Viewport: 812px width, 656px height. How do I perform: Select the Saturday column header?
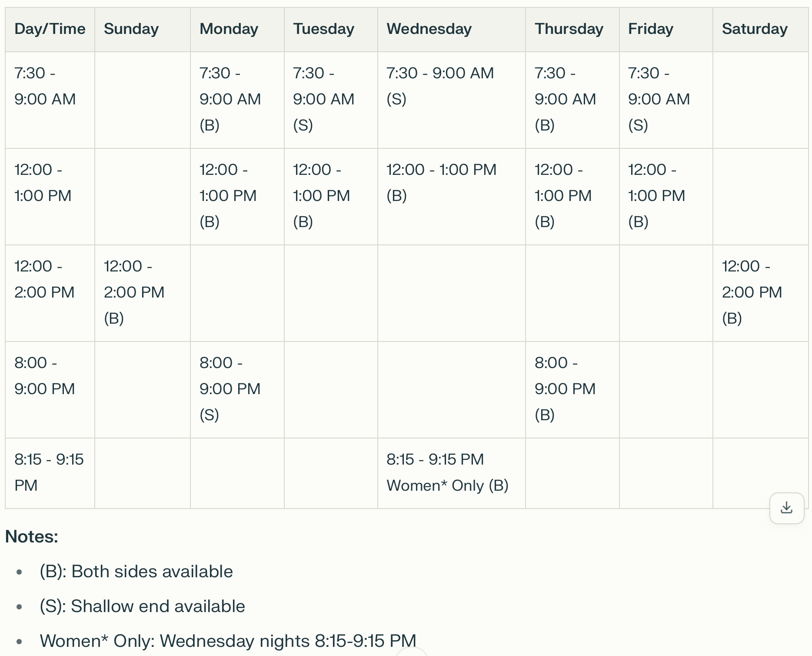click(x=760, y=29)
